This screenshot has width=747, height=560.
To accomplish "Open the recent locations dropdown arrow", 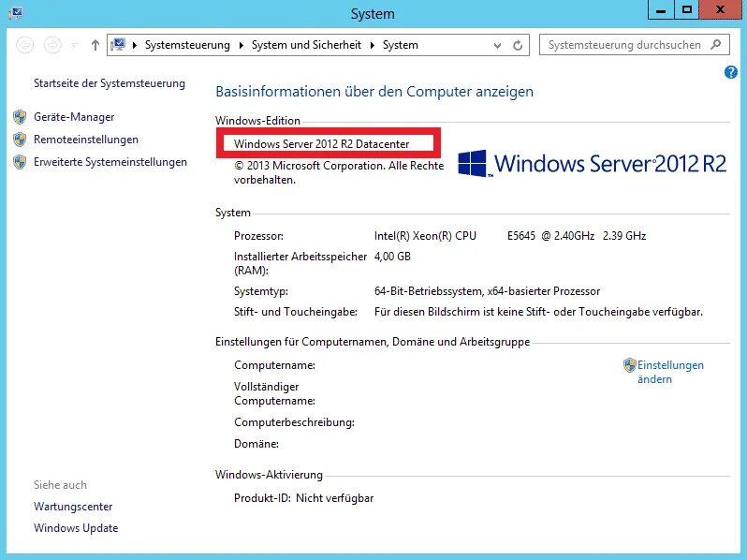I will [x=74, y=45].
